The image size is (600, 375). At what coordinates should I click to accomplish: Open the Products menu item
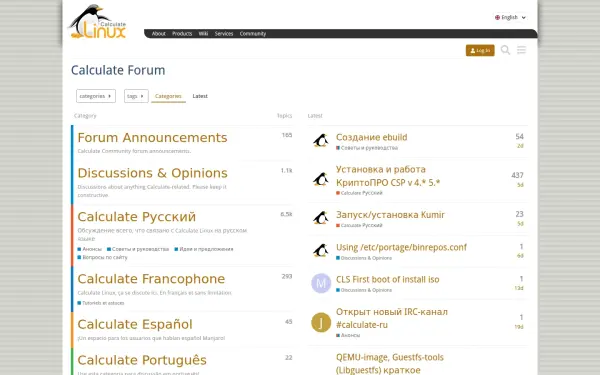[x=182, y=34]
